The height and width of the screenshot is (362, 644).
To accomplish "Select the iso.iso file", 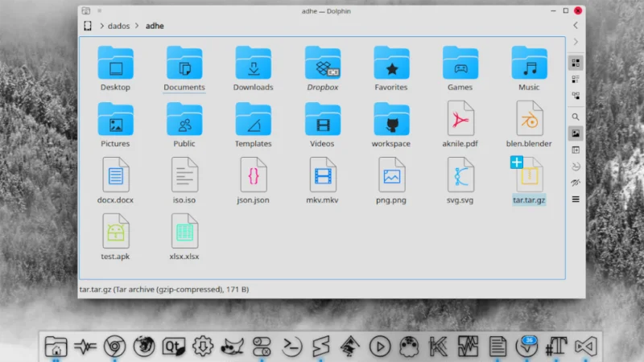I will [x=184, y=181].
